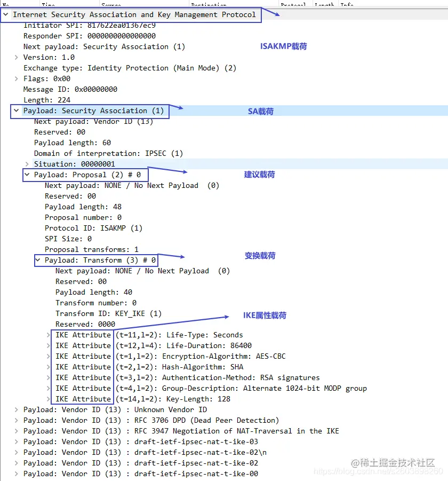Select the Payload length: 48 row

[83, 207]
